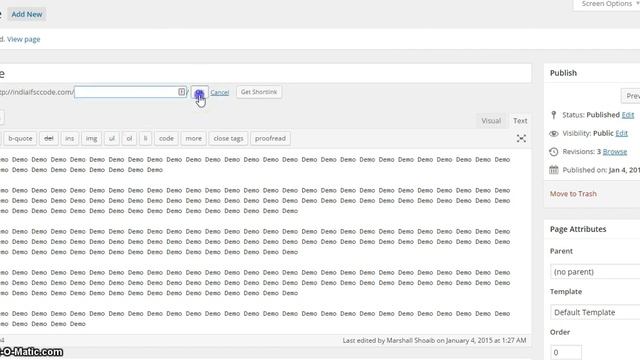Click the Add New page button
Screen dimensions: 640x360
point(27,14)
